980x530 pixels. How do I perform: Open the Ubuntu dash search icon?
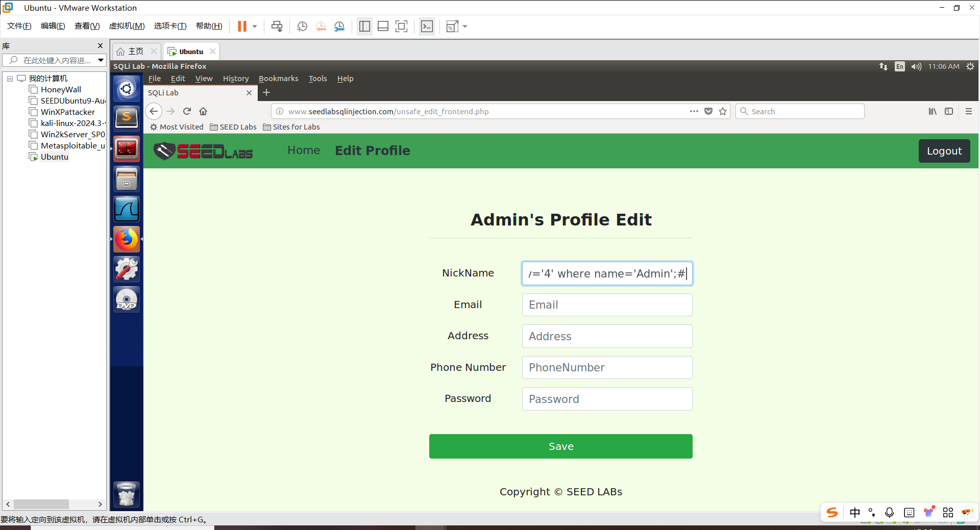pos(127,89)
